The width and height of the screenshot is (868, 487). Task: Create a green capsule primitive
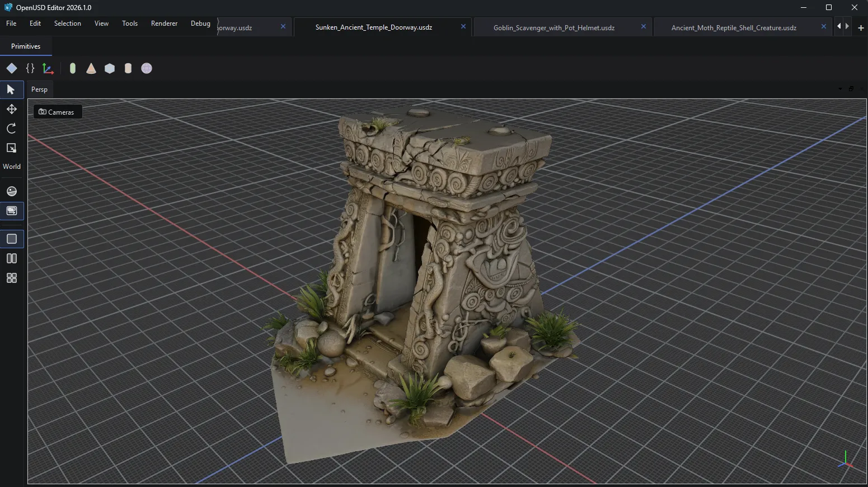pyautogui.click(x=73, y=68)
